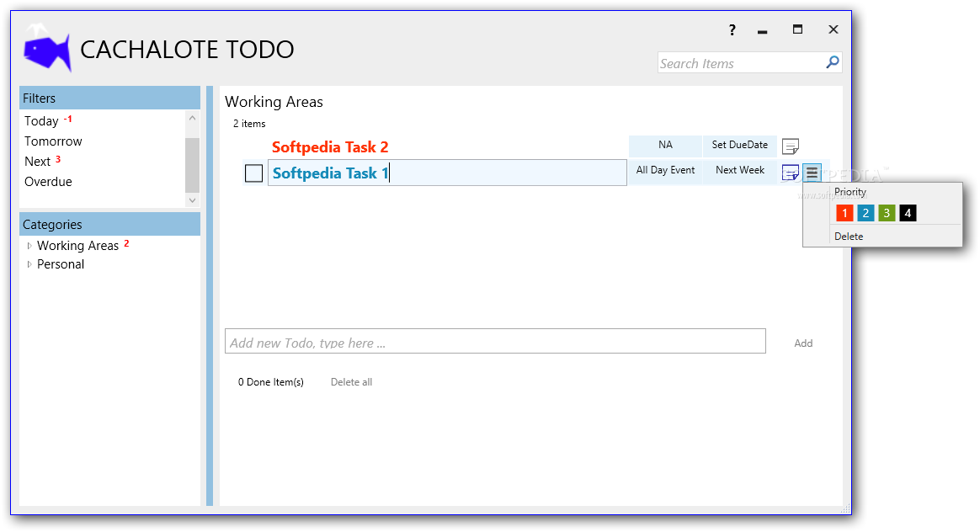Click the Priority label in the popup
The width and height of the screenshot is (980, 532).
click(850, 192)
